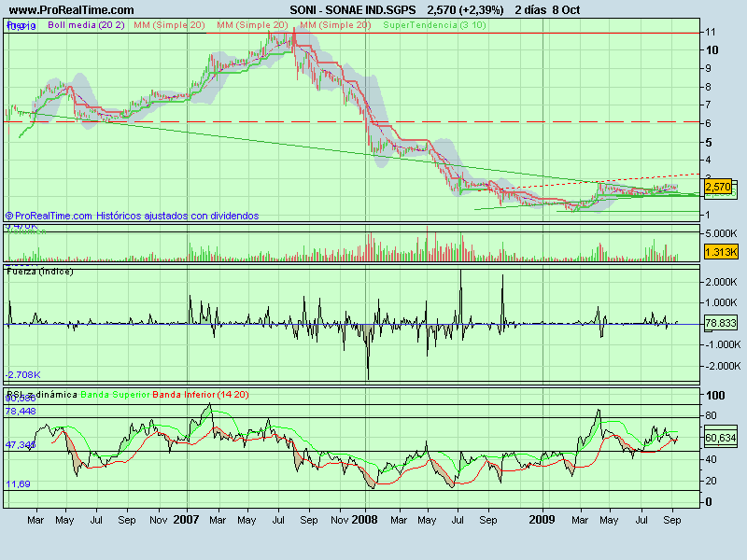Click the orange 2,570 last price tag
The image size is (747, 560).
click(x=718, y=187)
